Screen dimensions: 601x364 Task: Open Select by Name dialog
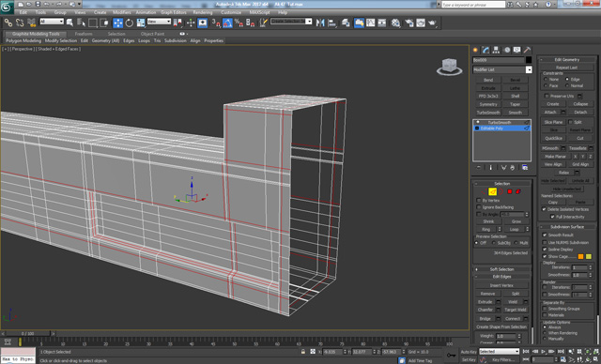click(82, 23)
